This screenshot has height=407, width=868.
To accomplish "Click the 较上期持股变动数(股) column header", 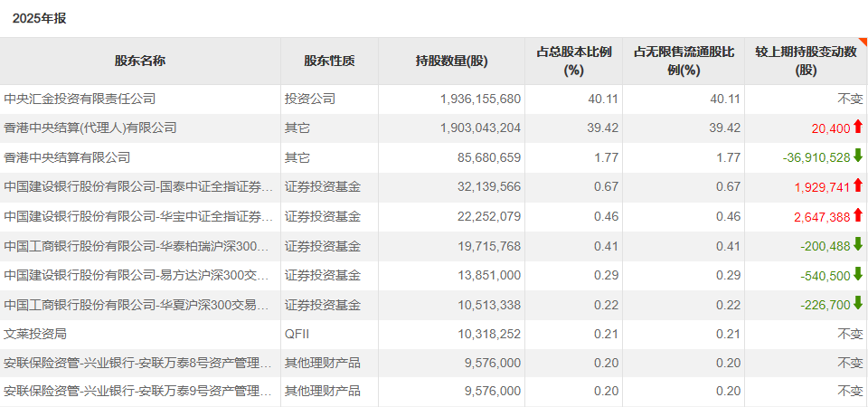I will click(806, 62).
